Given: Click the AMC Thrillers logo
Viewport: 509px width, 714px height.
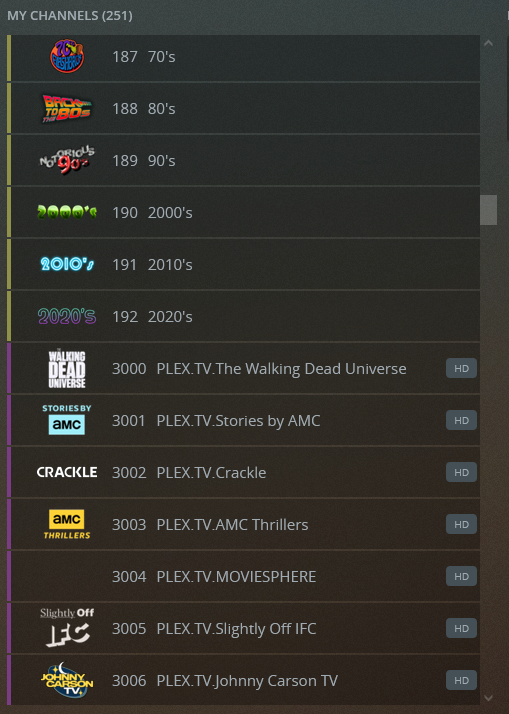Looking at the screenshot, I should 67,524.
